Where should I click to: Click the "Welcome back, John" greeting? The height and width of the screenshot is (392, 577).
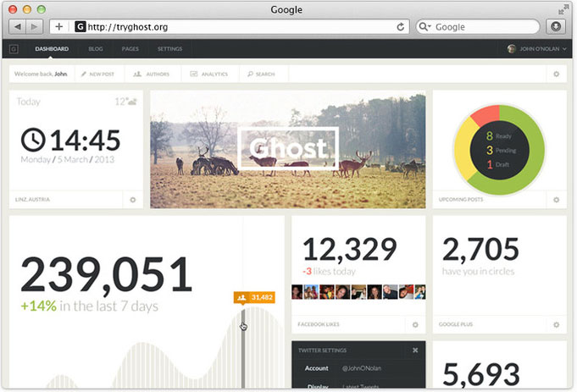(x=41, y=74)
